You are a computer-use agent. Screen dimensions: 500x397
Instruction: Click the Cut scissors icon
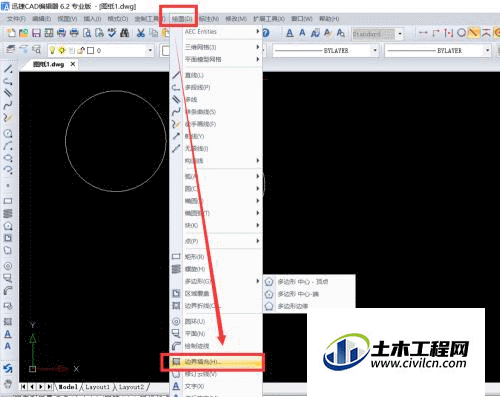141,33
